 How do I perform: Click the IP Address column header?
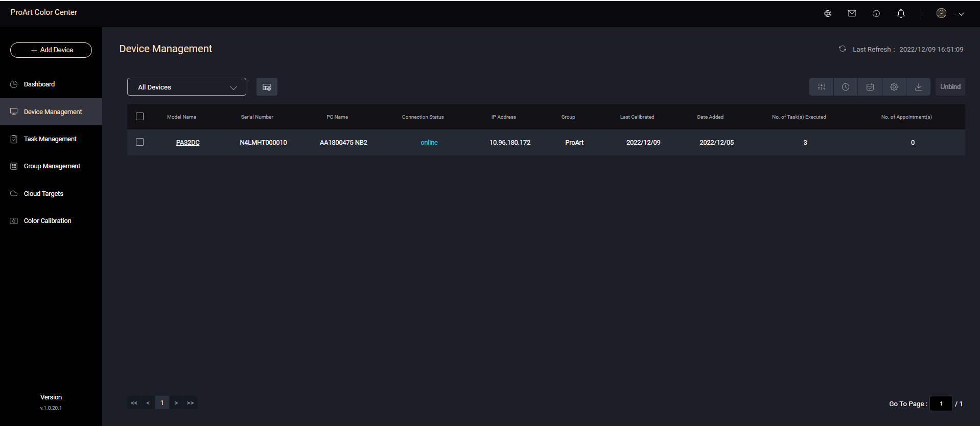(504, 117)
